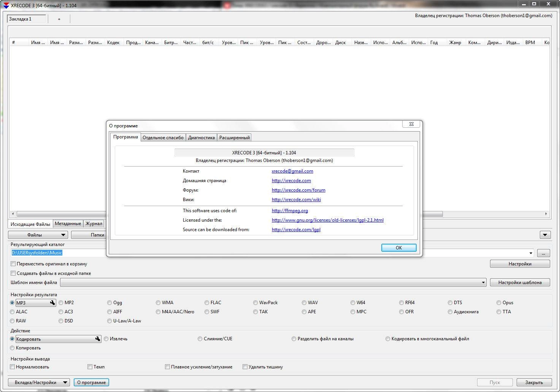This screenshot has height=392, width=560.
Task: Enable the Нормализовать checkbox
Action: 13,367
